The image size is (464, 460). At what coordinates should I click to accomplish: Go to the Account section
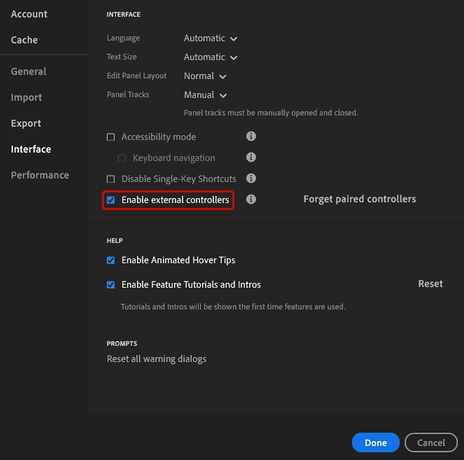29,14
